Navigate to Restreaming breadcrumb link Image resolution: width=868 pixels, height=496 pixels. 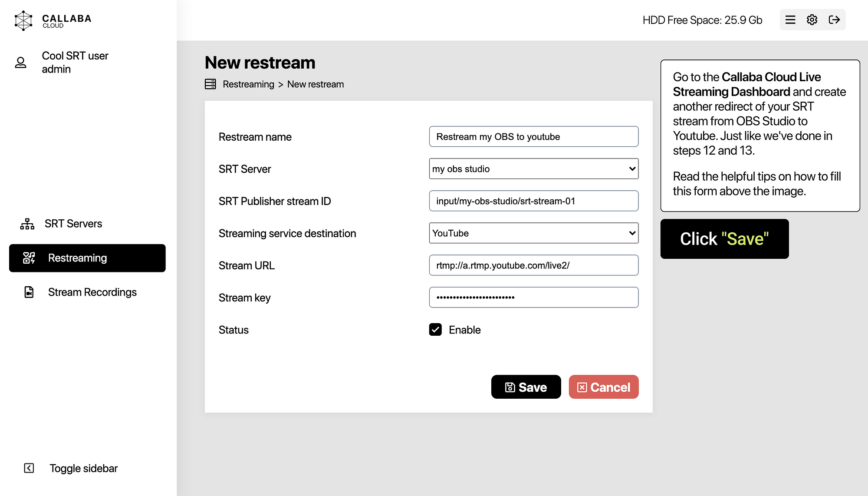coord(248,84)
